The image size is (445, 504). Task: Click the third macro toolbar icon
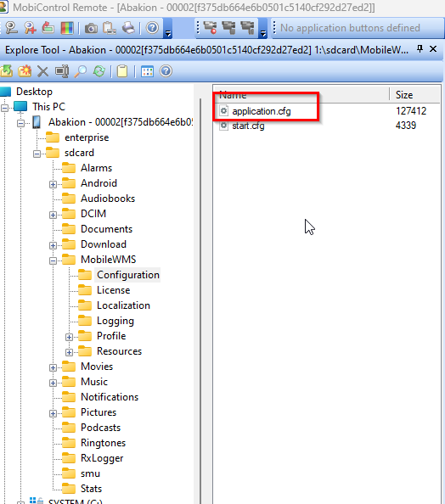[x=248, y=28]
